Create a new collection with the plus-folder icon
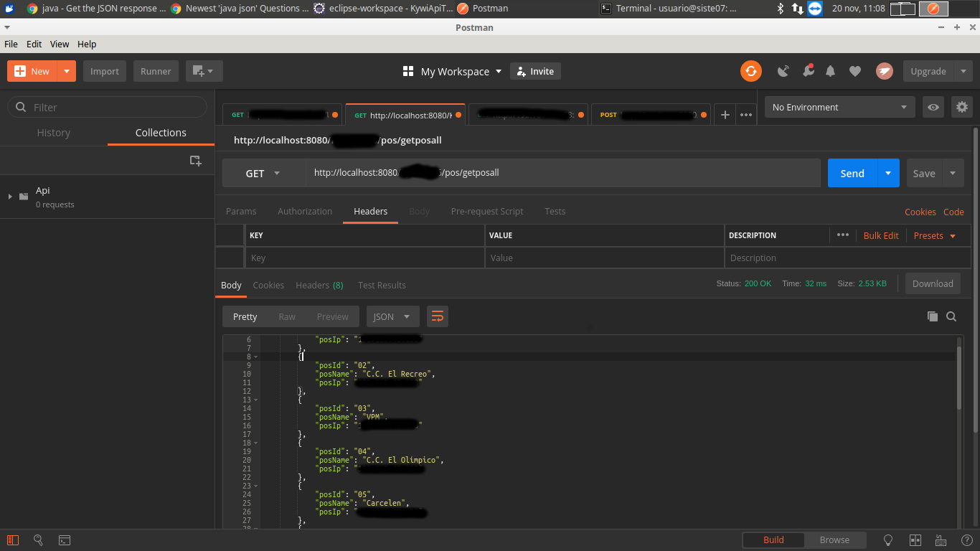The width and height of the screenshot is (980, 551). tap(195, 161)
